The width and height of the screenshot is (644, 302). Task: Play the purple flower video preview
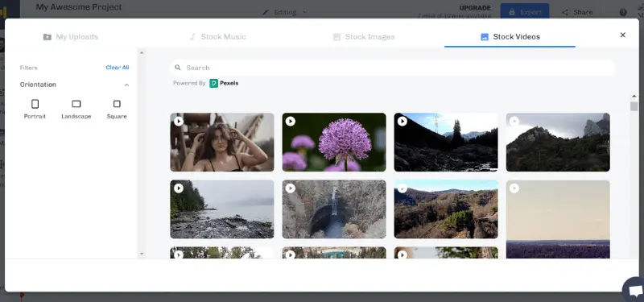[291, 122]
